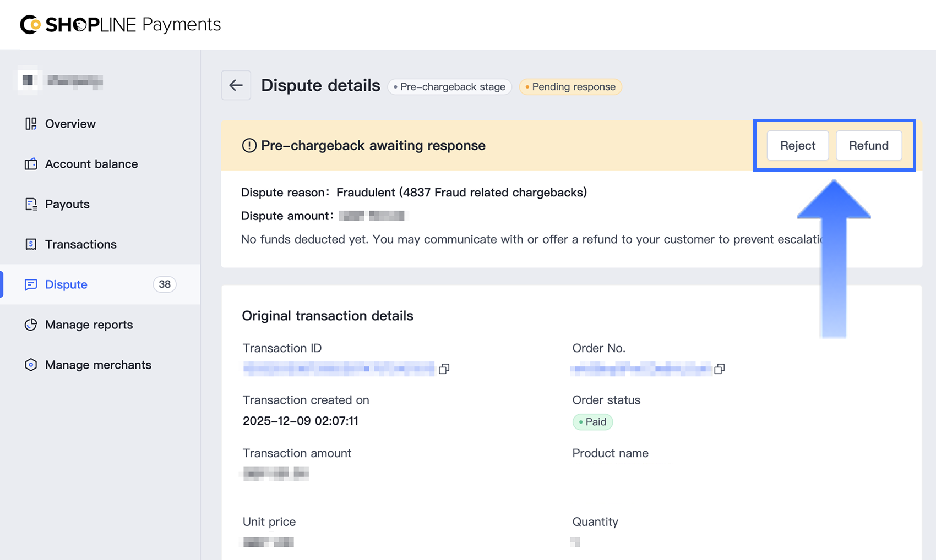Click the Manage reports chart icon
Screen dimensions: 936x560
pos(31,325)
